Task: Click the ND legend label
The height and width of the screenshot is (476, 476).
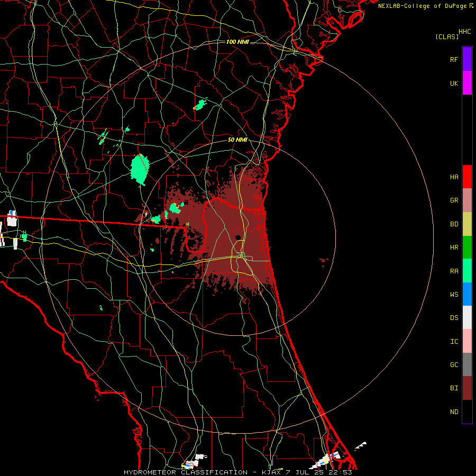Action: tap(454, 412)
